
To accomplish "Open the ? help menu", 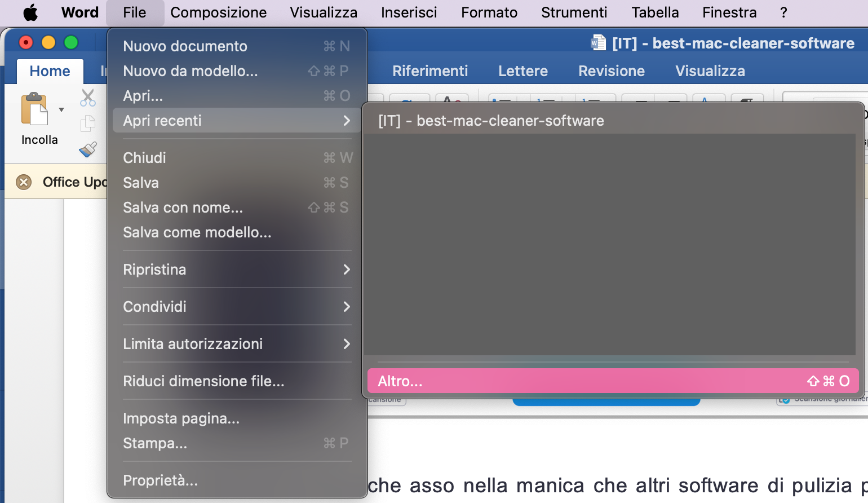I will [x=783, y=12].
